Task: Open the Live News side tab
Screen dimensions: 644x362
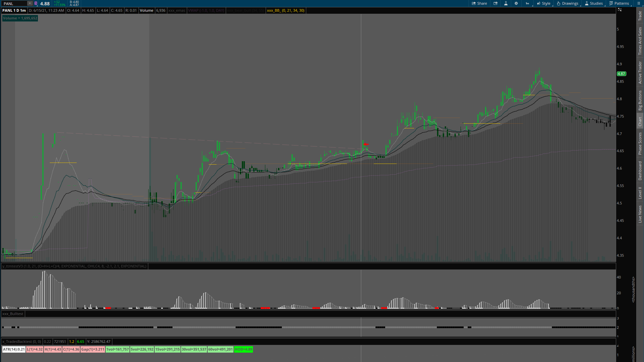Action: [x=640, y=214]
